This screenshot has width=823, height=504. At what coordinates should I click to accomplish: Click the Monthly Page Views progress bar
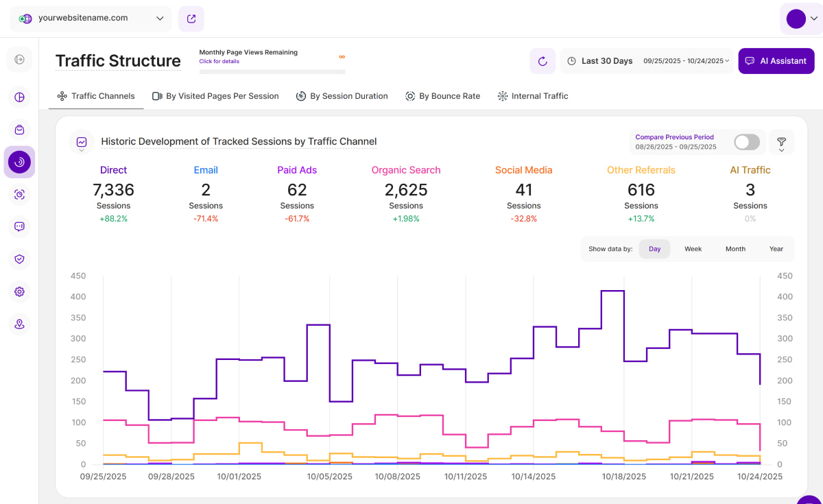pos(272,71)
